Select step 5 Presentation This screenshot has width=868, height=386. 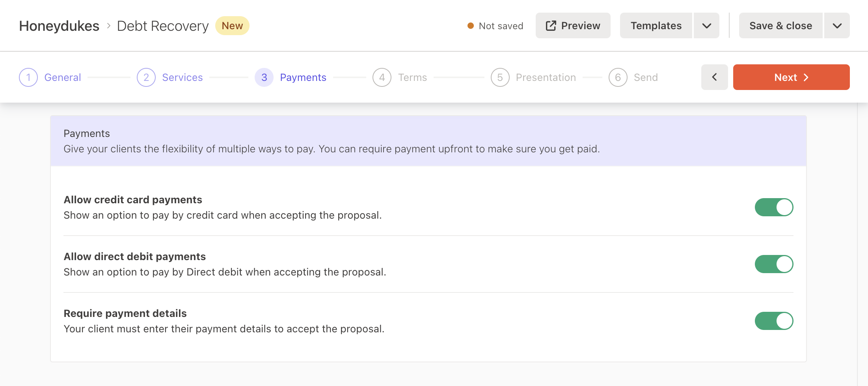point(533,77)
